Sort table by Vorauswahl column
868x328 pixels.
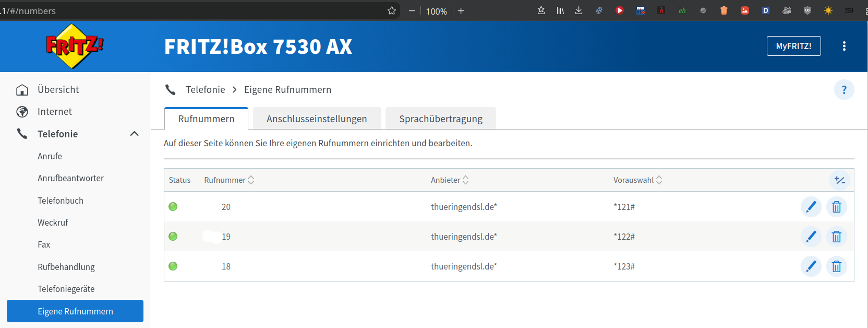click(637, 180)
